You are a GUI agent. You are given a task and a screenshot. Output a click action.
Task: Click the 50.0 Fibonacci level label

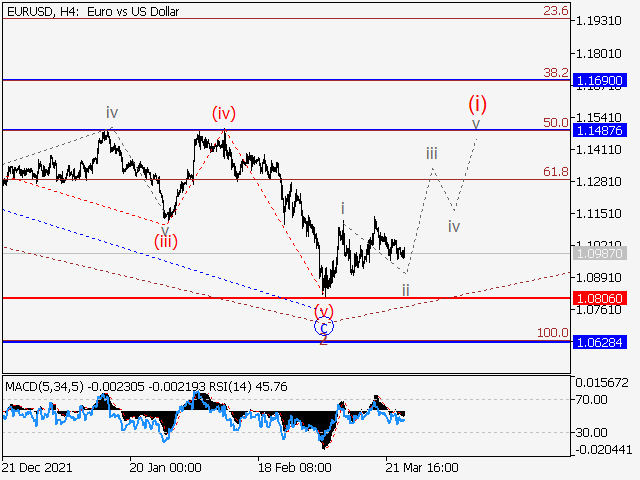(x=556, y=122)
